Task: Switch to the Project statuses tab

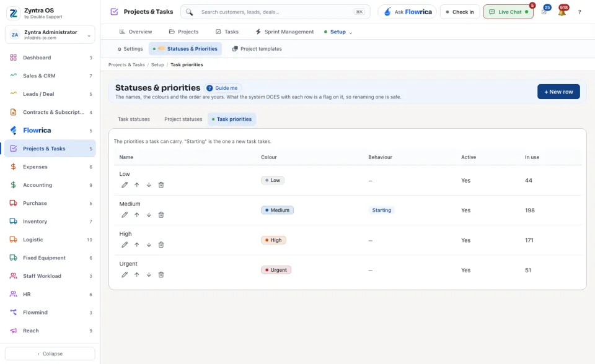Action: pyautogui.click(x=183, y=119)
